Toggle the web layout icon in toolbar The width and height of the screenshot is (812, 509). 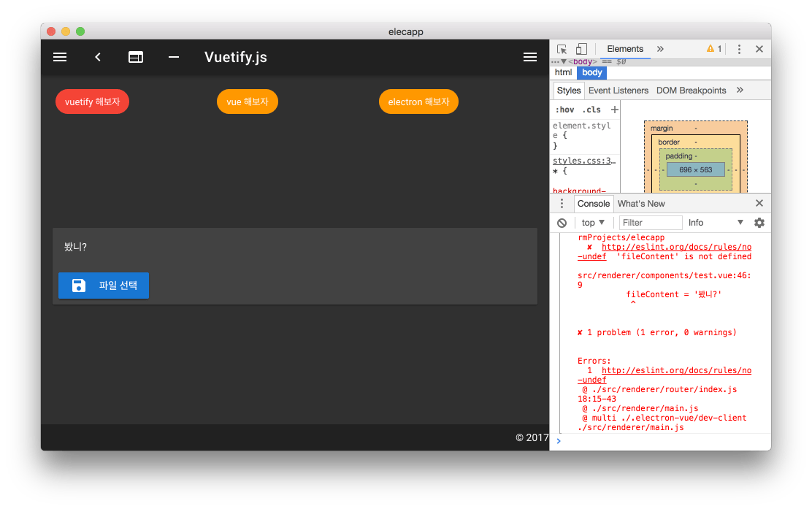136,57
